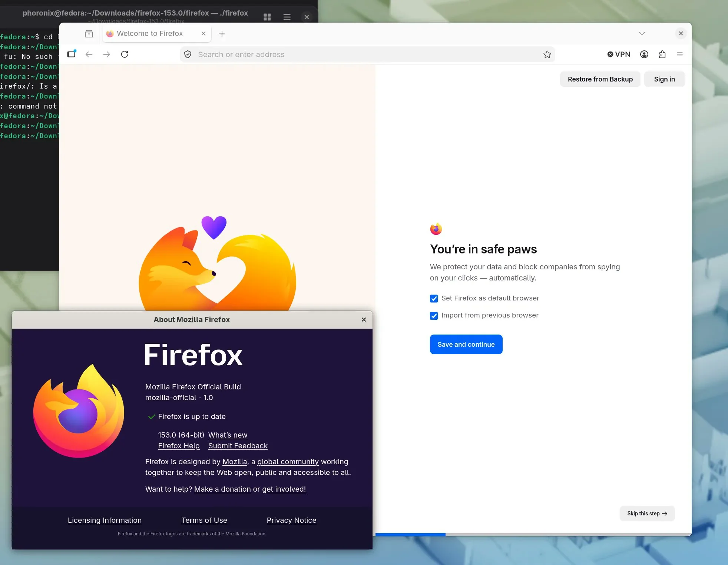Viewport: 728px width, 565px height.
Task: Click the '153.0 (64-bit)' version text
Action: pyautogui.click(x=181, y=435)
